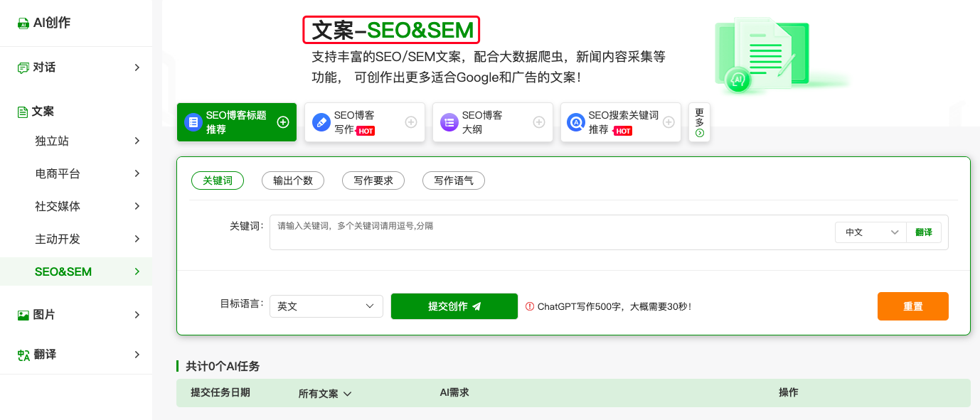
Task: Click the SEO博客标题推荐 document icon
Action: tap(193, 122)
